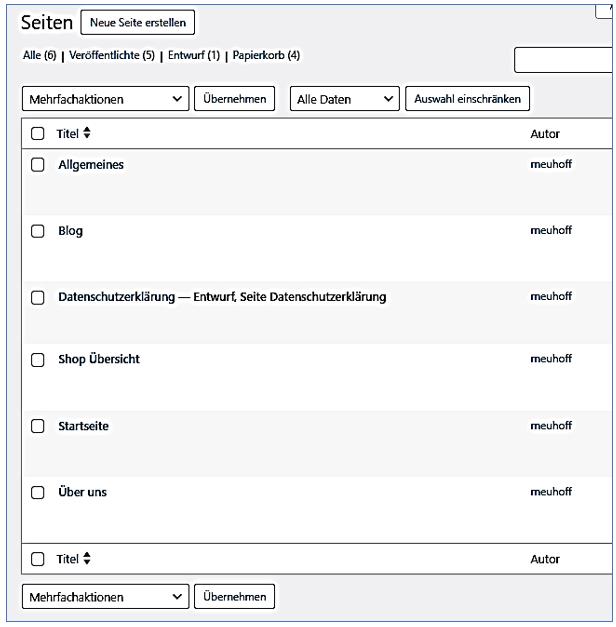Click the sort arrows beside top Titel header
The image size is (616, 627).
[x=86, y=133]
